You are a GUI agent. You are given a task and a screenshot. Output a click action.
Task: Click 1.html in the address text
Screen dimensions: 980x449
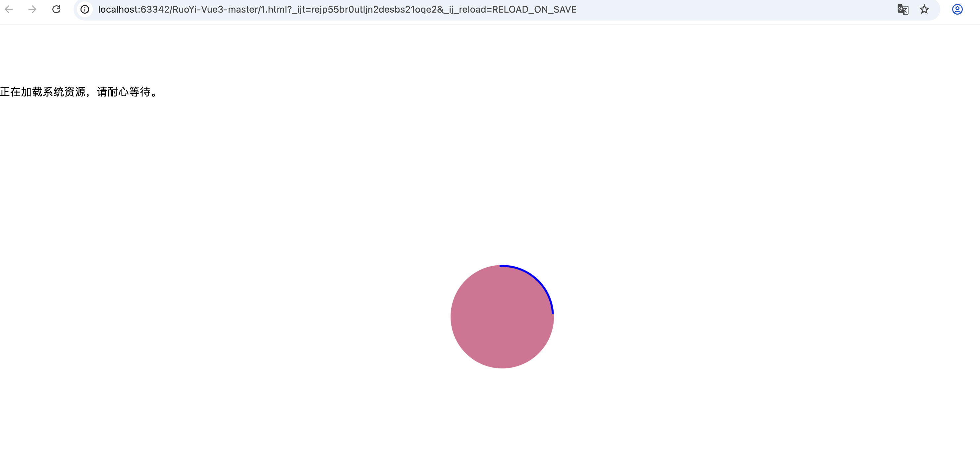(275, 9)
